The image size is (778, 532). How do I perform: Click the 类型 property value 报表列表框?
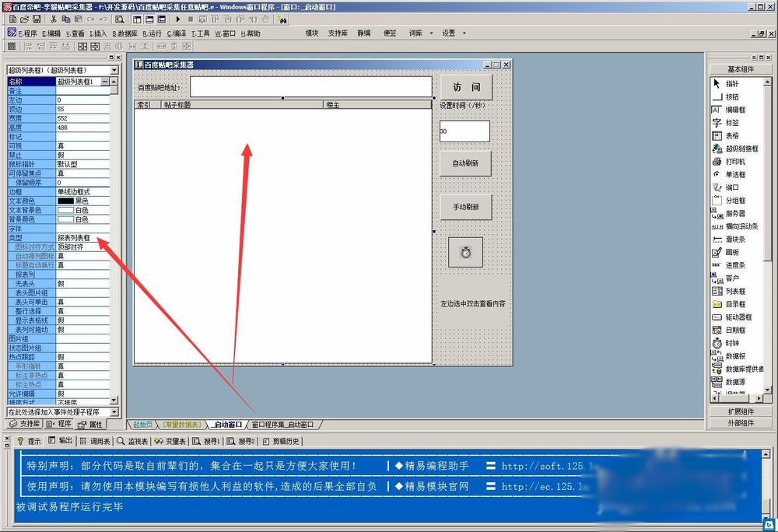82,237
